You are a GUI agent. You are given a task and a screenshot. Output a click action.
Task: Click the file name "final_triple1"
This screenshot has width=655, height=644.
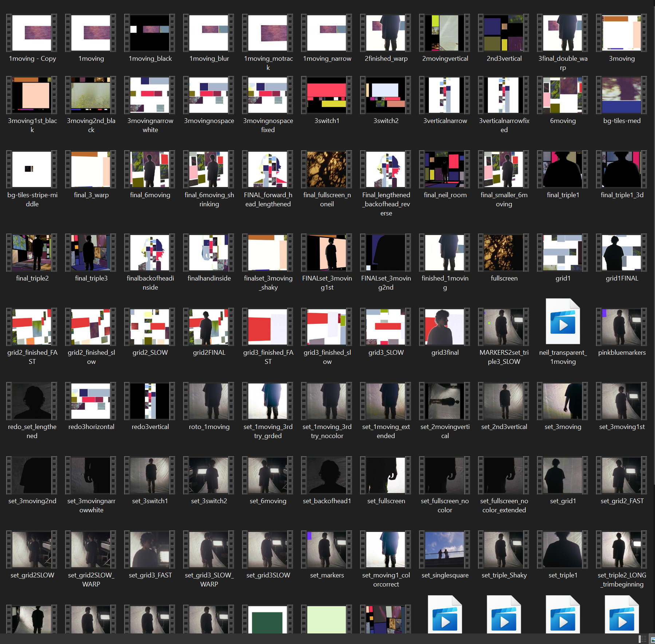coord(563,195)
